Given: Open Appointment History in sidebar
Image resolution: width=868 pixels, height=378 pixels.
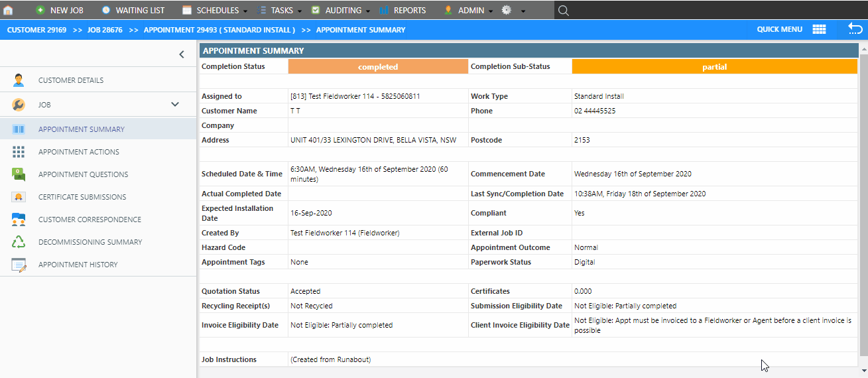Looking at the screenshot, I should pyautogui.click(x=78, y=265).
